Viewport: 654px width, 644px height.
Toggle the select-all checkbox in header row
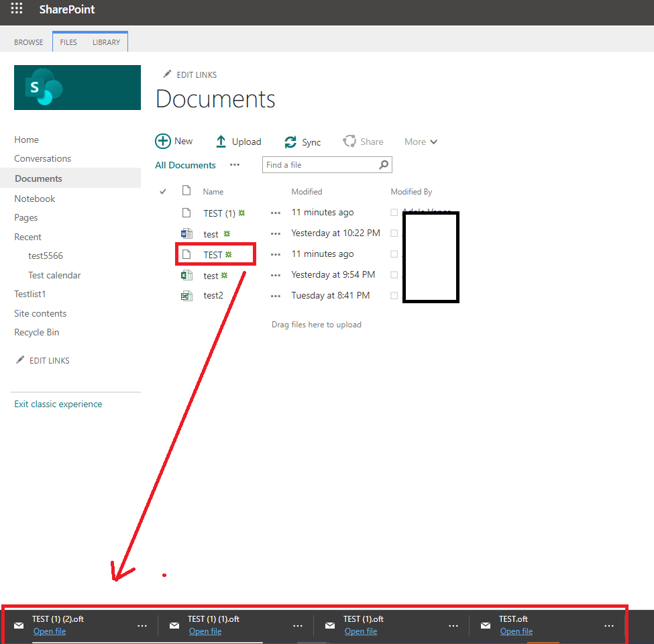162,191
